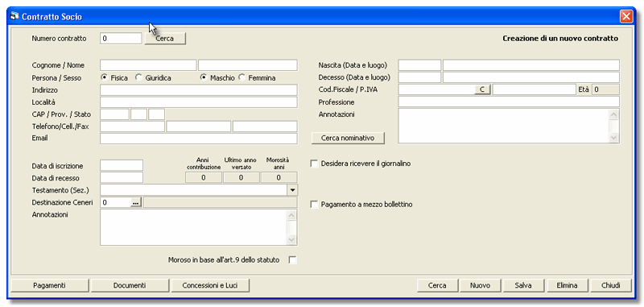This screenshot has width=644, height=307.
Task: Open the Pagamenti button
Action: click(50, 285)
